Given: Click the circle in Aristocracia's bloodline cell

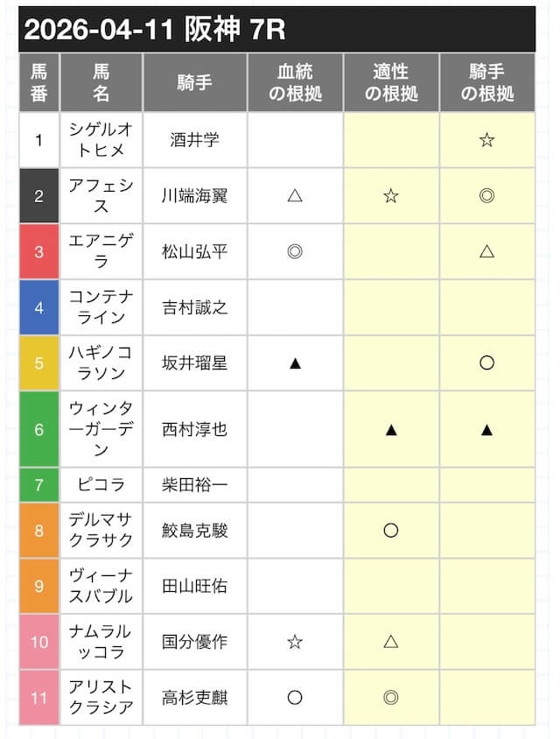Looking at the screenshot, I should click(x=295, y=698).
